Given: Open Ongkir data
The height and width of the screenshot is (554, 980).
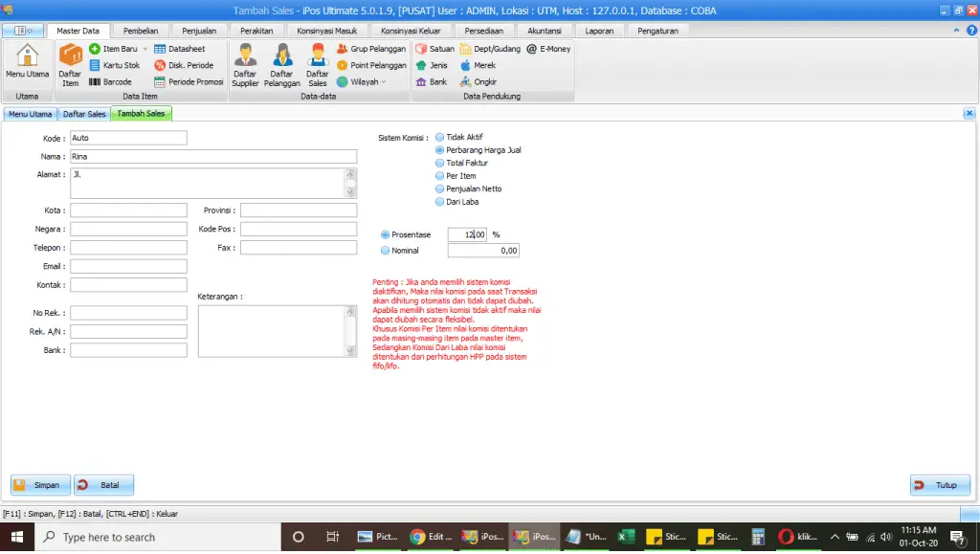Looking at the screenshot, I should click(479, 82).
